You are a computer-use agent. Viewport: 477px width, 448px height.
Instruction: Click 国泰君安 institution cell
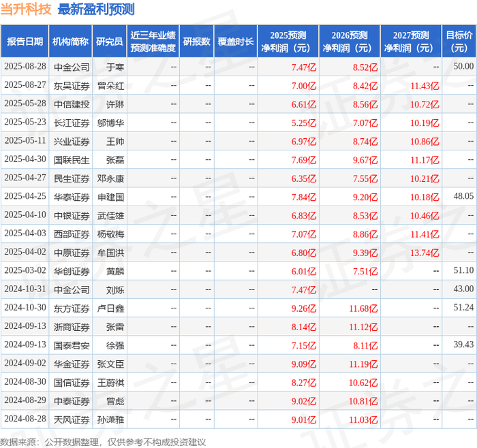72,346
